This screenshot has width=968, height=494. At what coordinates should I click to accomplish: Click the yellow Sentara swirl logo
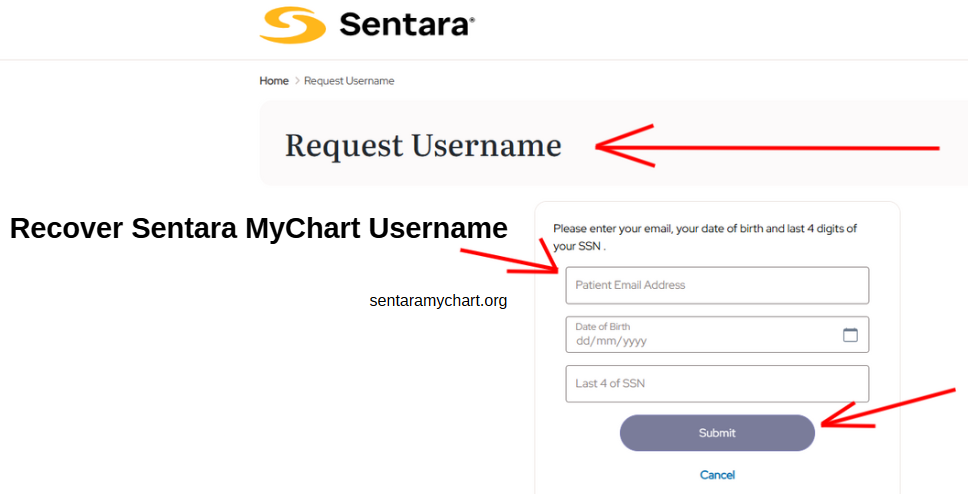tap(293, 25)
